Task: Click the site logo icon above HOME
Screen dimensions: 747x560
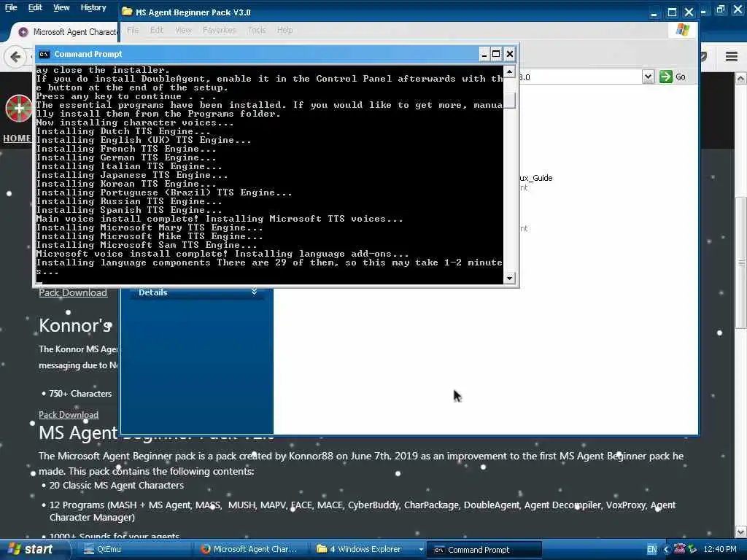Action: (18, 108)
